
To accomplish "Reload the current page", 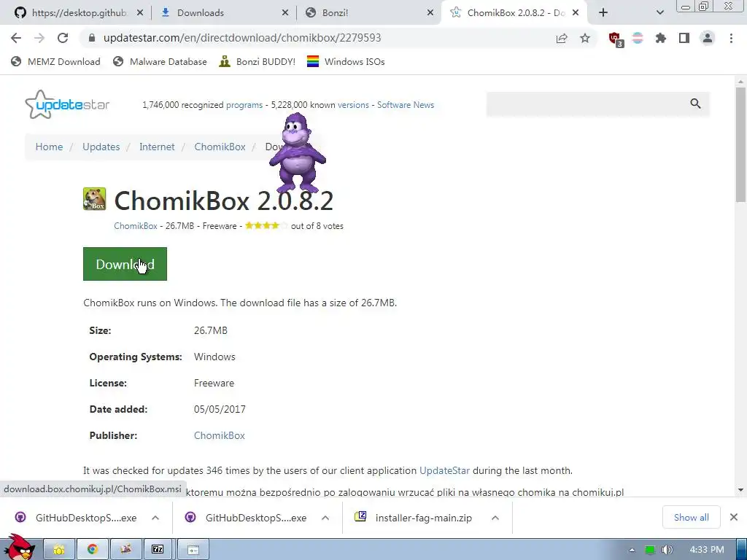I will (63, 38).
